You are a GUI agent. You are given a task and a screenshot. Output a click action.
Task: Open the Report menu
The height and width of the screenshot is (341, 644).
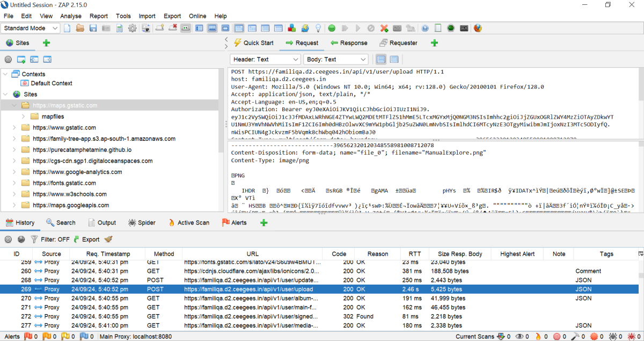click(x=99, y=16)
